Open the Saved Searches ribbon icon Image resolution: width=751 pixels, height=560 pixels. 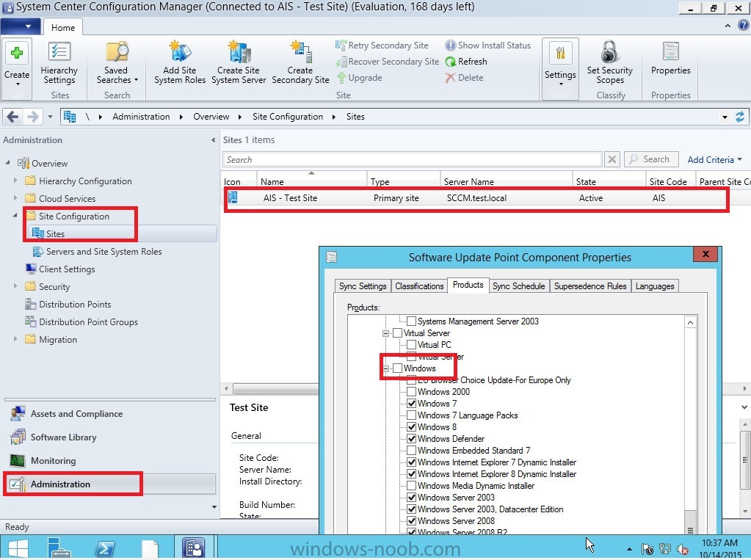(x=117, y=64)
